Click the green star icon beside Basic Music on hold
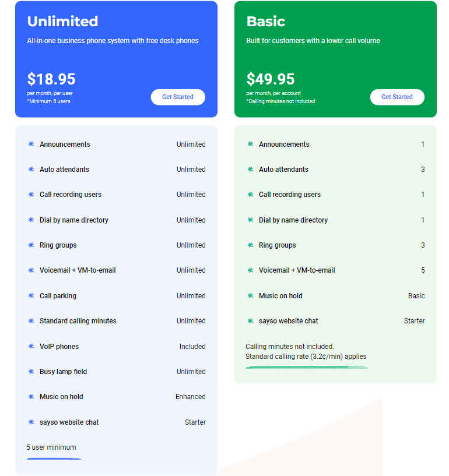 (x=251, y=296)
